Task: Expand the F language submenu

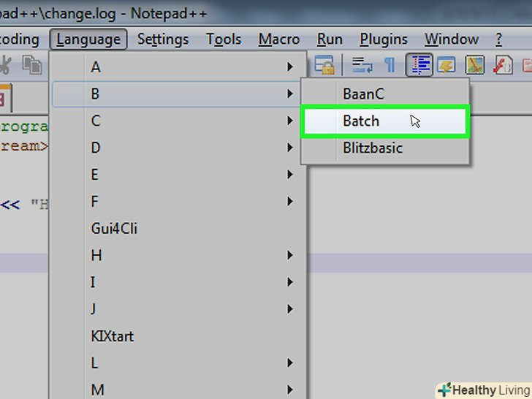Action: point(178,202)
